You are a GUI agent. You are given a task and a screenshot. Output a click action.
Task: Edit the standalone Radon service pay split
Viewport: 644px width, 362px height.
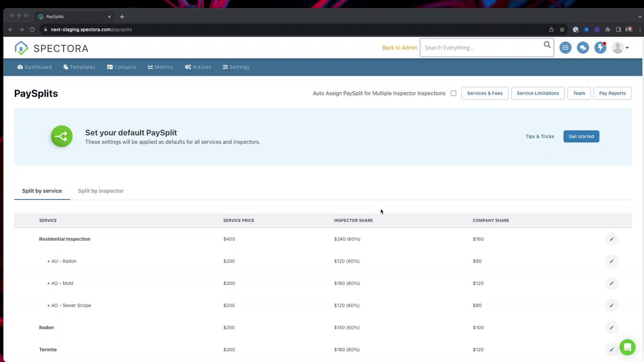pyautogui.click(x=612, y=327)
